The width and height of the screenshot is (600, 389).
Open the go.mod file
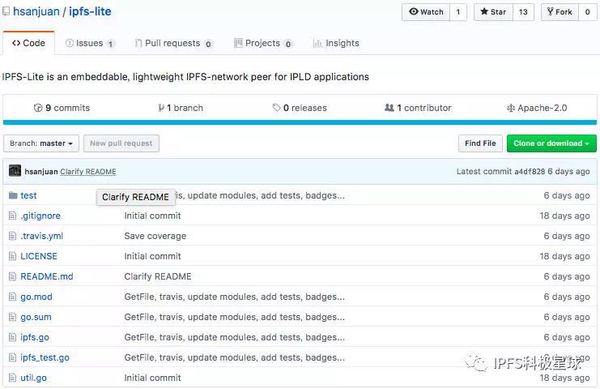click(36, 297)
